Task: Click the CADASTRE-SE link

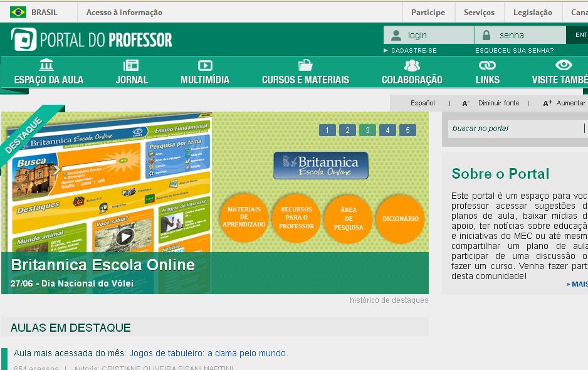Action: (414, 51)
